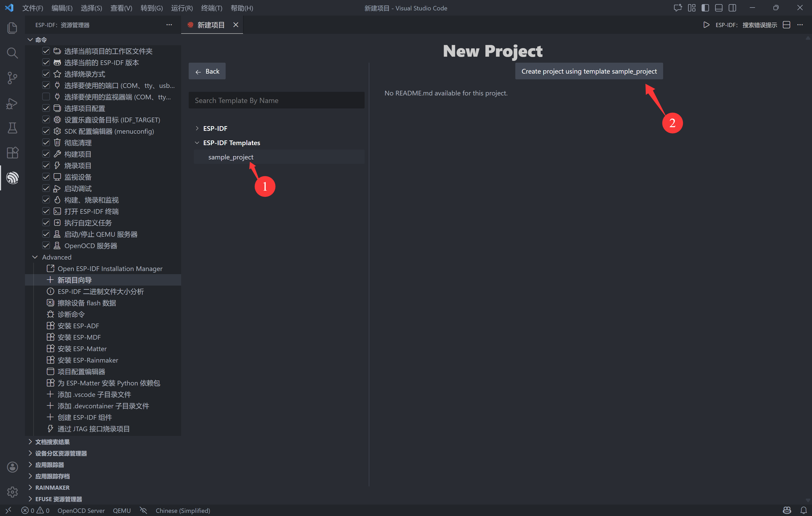Viewport: 812px width, 516px height.
Task: Open the chat icon in title bar
Action: point(678,8)
